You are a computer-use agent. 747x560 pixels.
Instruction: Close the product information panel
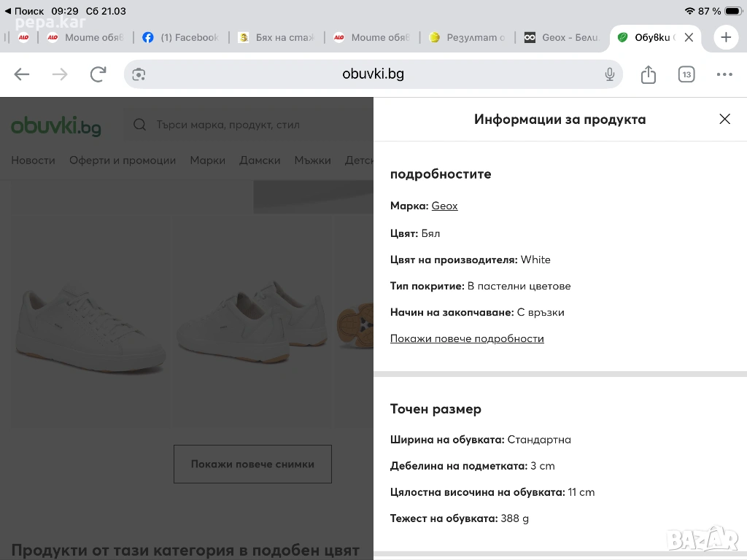(724, 119)
